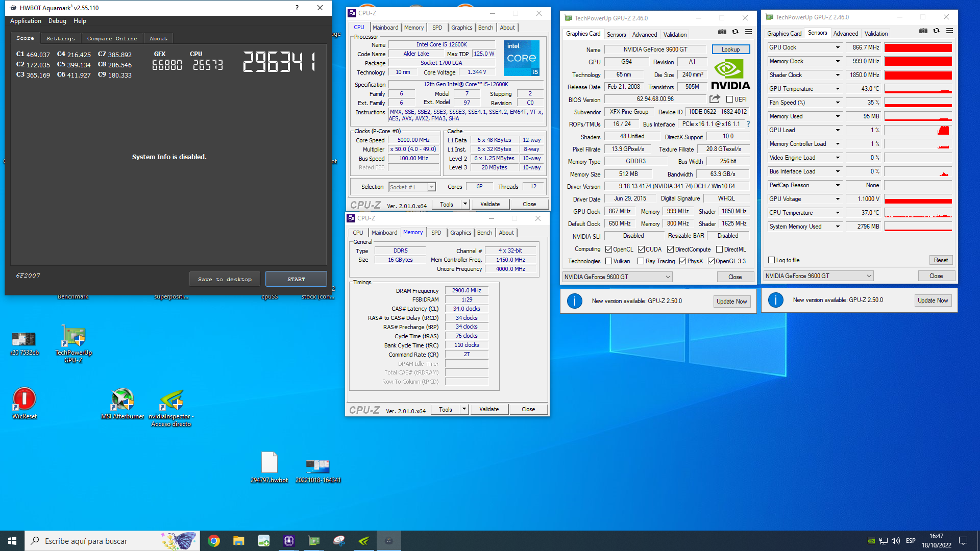980x551 pixels.
Task: Open the Windows Start menu
Action: (x=12, y=541)
